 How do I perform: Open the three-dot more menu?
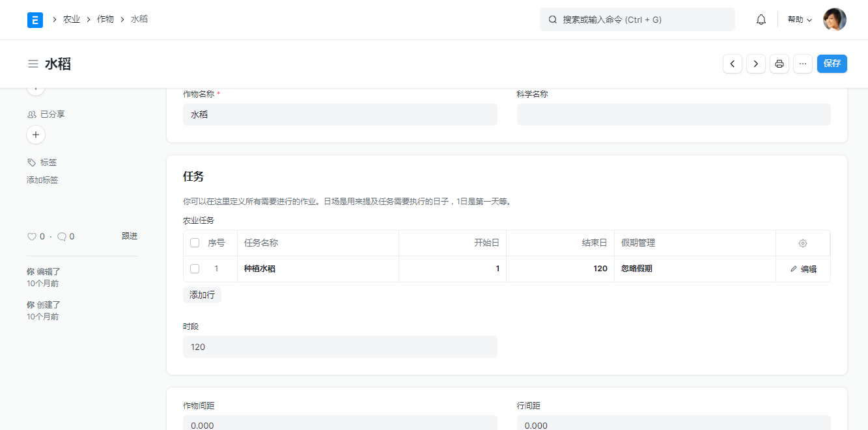click(803, 64)
